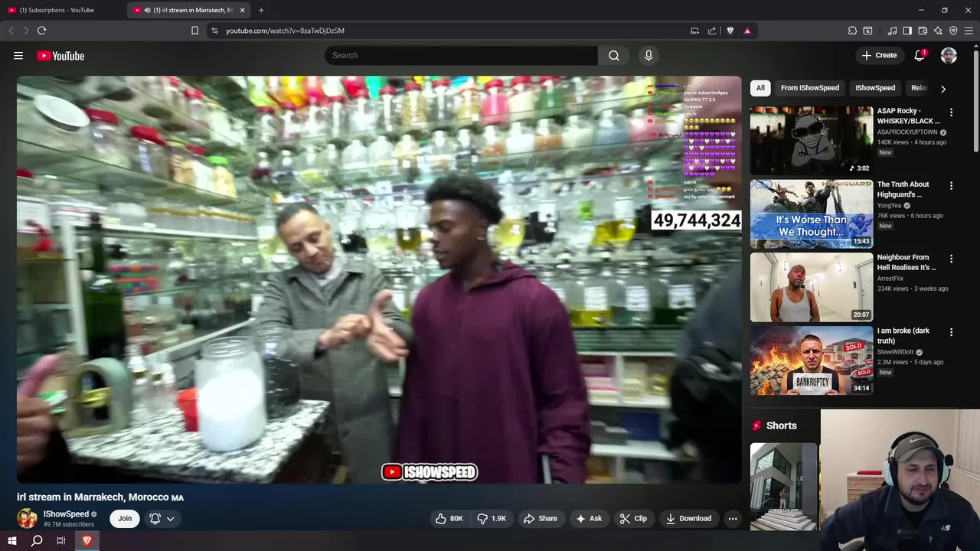Play the I am broke thumbnail

click(x=812, y=360)
